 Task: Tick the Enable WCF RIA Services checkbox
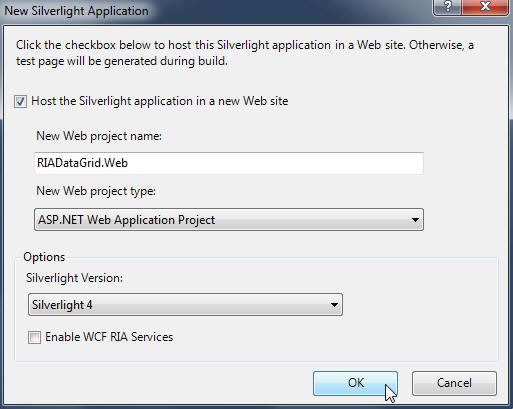tap(34, 337)
